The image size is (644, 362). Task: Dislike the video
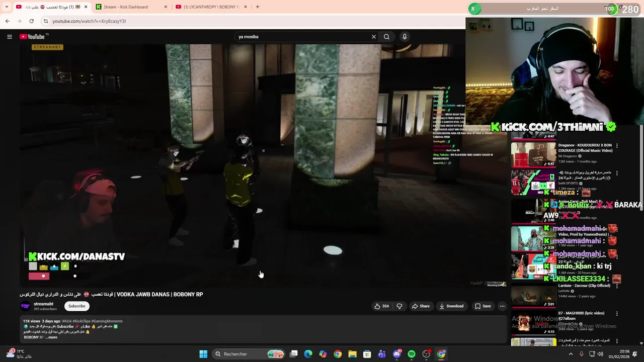tap(399, 306)
